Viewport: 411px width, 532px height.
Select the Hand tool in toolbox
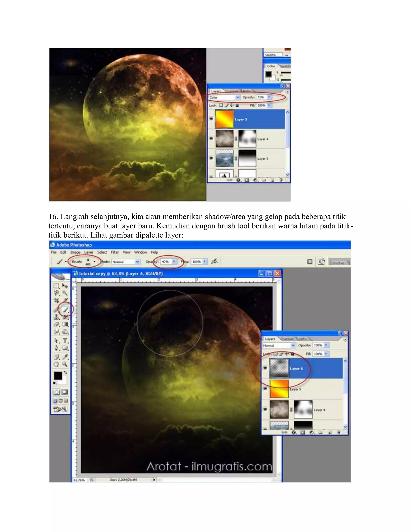[x=56, y=364]
